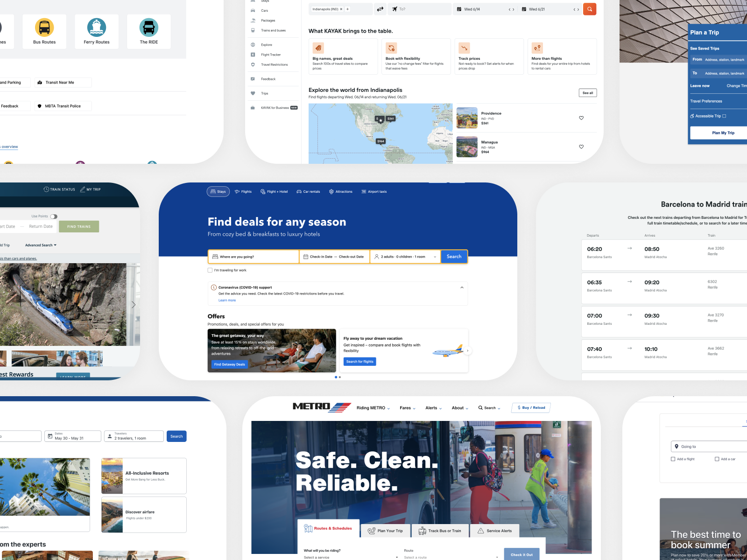Screen dimensions: 747x560
Task: Check the Add a flight box
Action: [673, 459]
